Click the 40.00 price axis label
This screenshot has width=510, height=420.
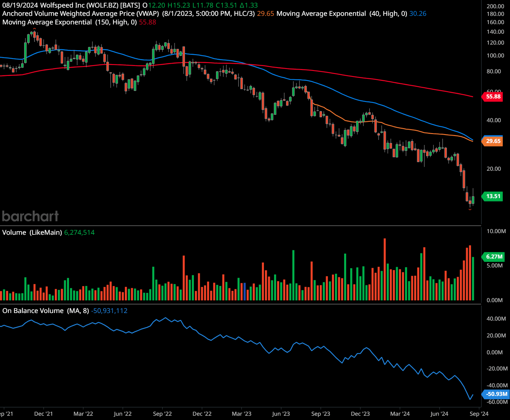click(493, 120)
